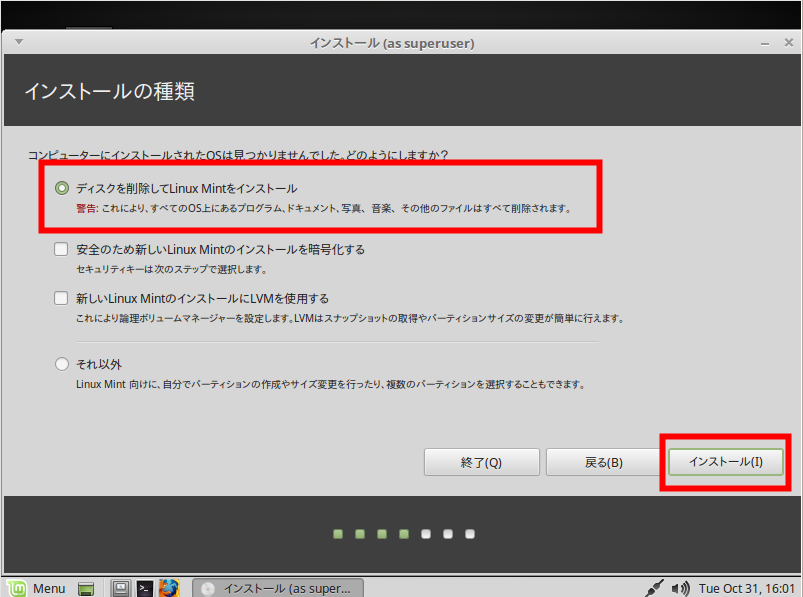803x597 pixels.
Task: Click the セキュリティキー description text
Action: click(171, 269)
